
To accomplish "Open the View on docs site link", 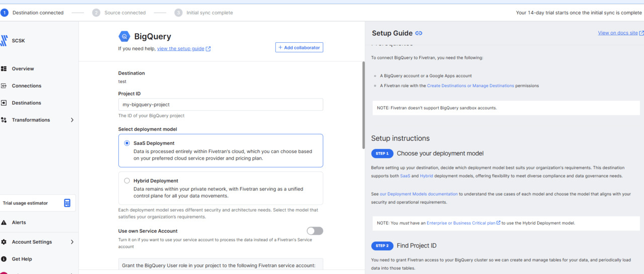I will coord(617,33).
